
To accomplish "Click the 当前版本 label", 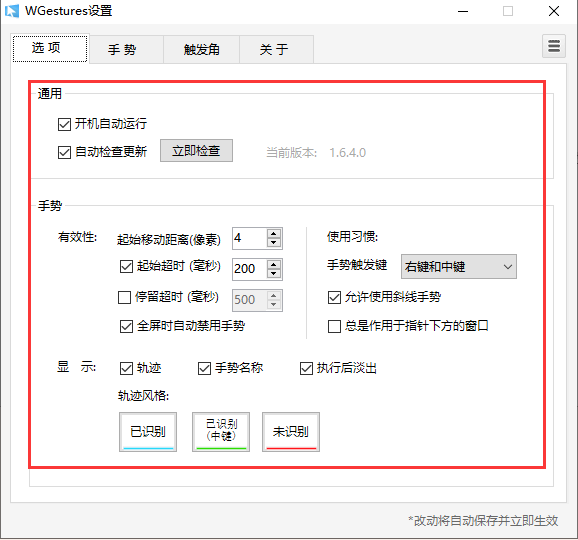I will coord(291,153).
